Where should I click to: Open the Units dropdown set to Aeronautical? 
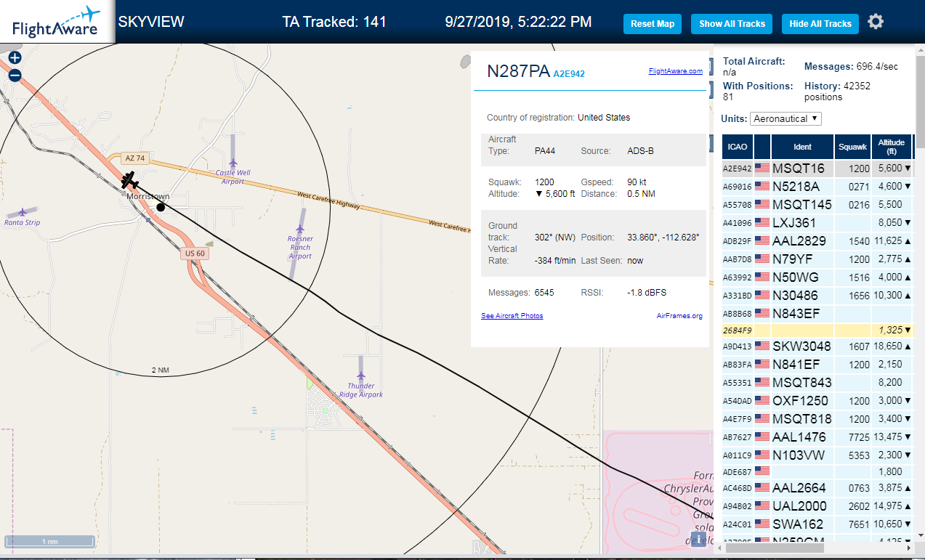(785, 118)
